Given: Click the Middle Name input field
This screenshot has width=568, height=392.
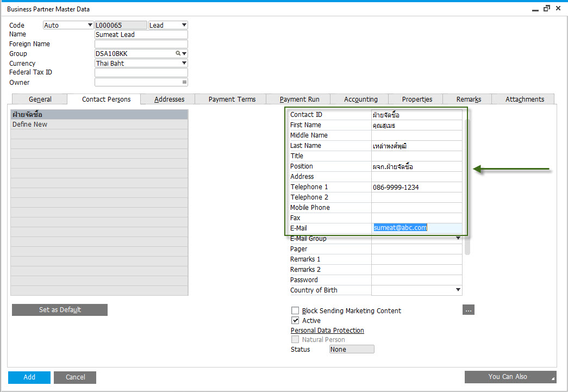Looking at the screenshot, I should tap(416, 135).
